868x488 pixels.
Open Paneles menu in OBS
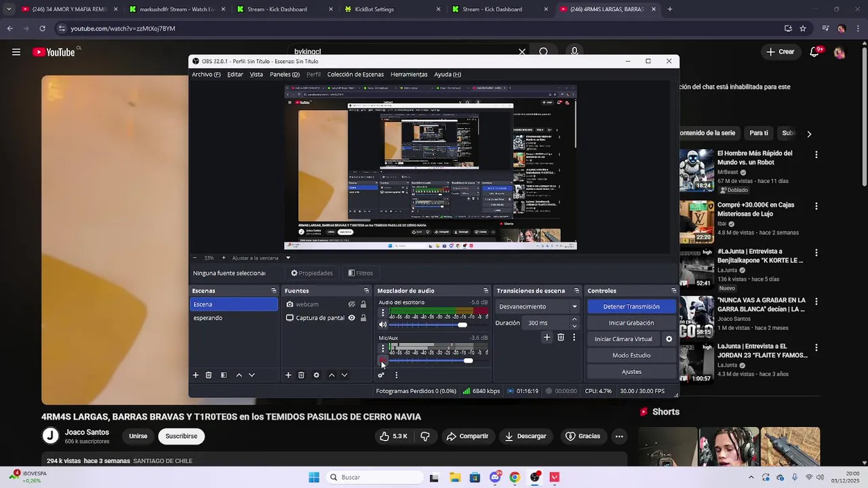tap(285, 75)
